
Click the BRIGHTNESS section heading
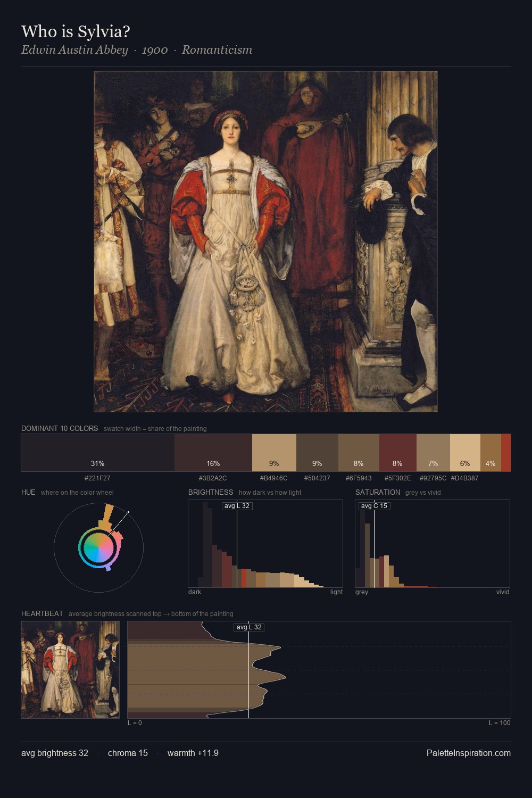tap(211, 492)
